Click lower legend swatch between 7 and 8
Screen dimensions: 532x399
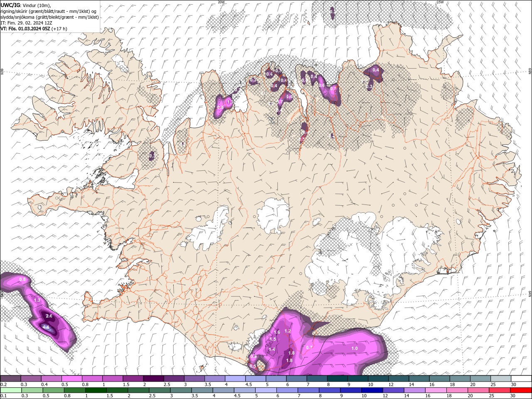coord(308,390)
